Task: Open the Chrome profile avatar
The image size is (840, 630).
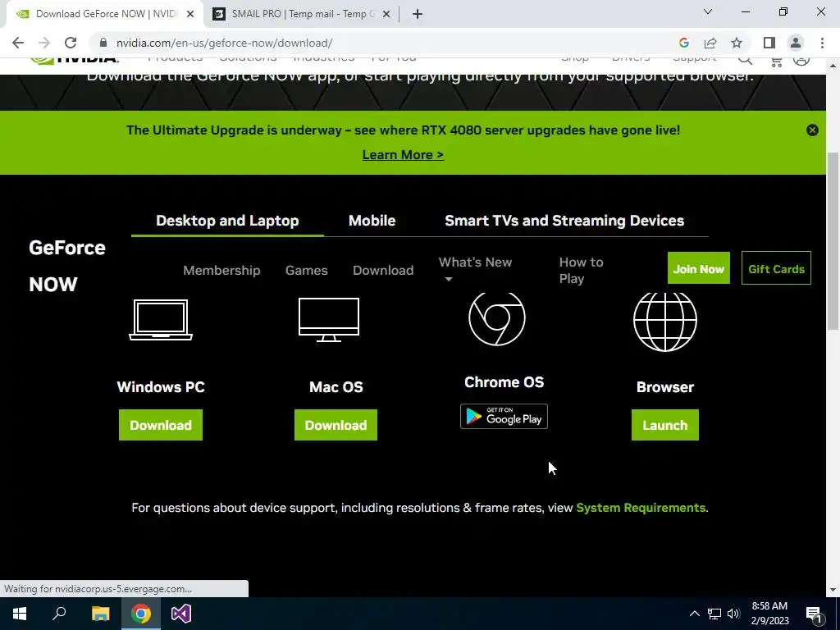Action: (796, 43)
